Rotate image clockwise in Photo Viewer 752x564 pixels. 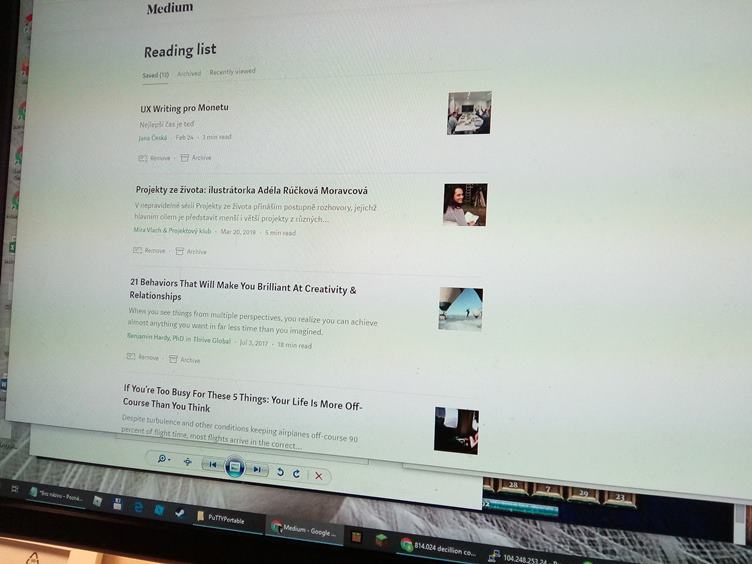(x=297, y=474)
